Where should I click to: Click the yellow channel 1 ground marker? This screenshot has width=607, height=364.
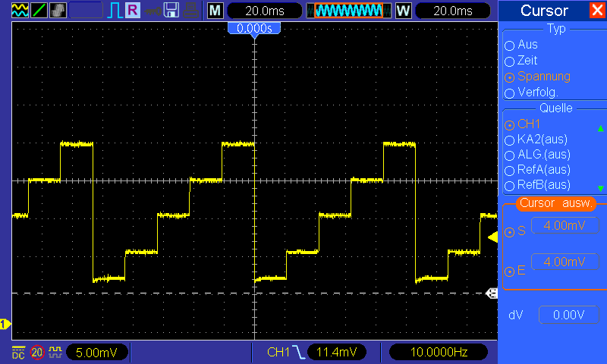pos(5,324)
